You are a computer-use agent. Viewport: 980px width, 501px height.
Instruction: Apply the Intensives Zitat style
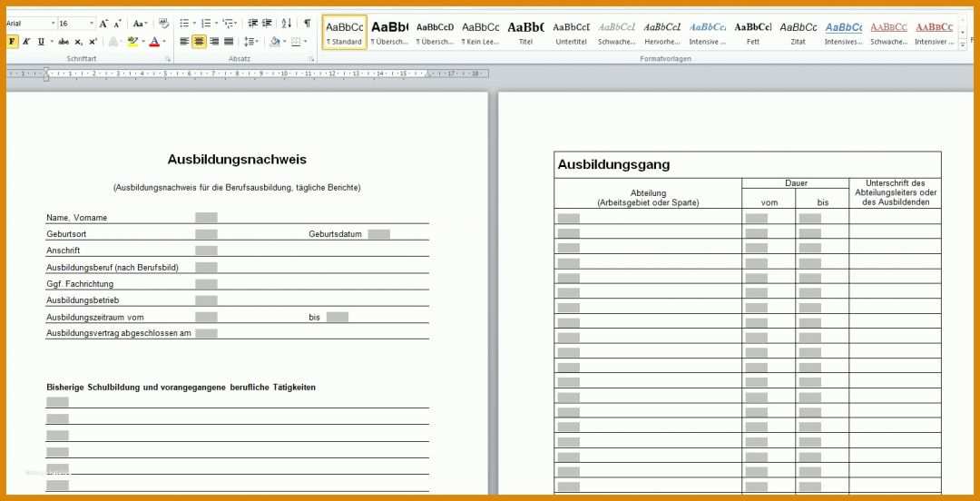[x=844, y=33]
